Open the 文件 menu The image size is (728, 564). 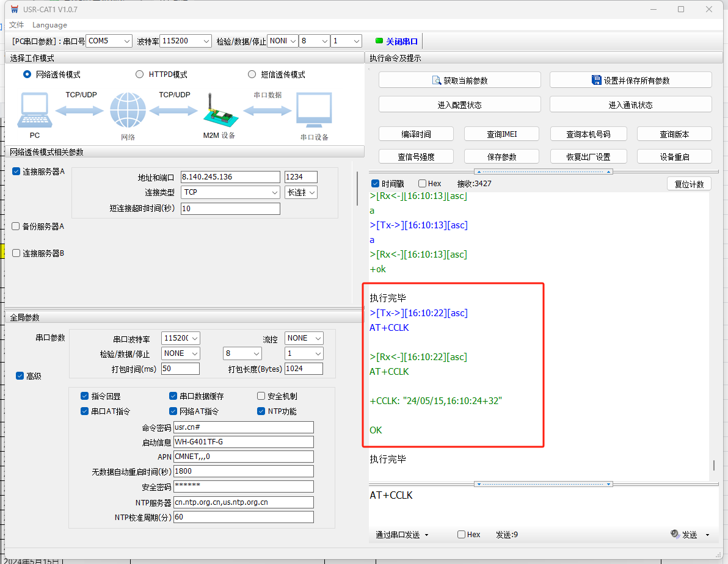point(16,25)
